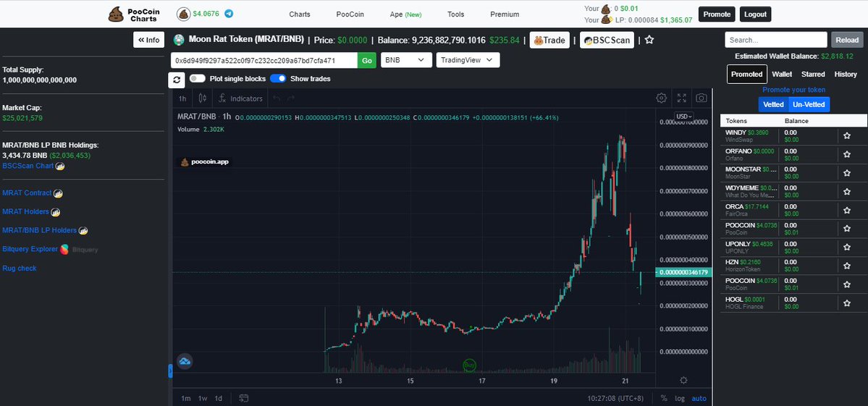Click the Reload button
This screenshot has width=868, height=406.
click(847, 40)
